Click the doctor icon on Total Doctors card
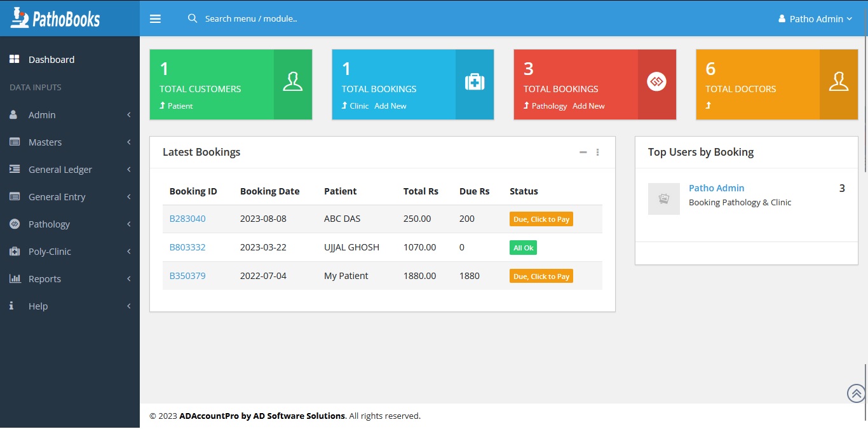The height and width of the screenshot is (429, 868). pos(839,82)
